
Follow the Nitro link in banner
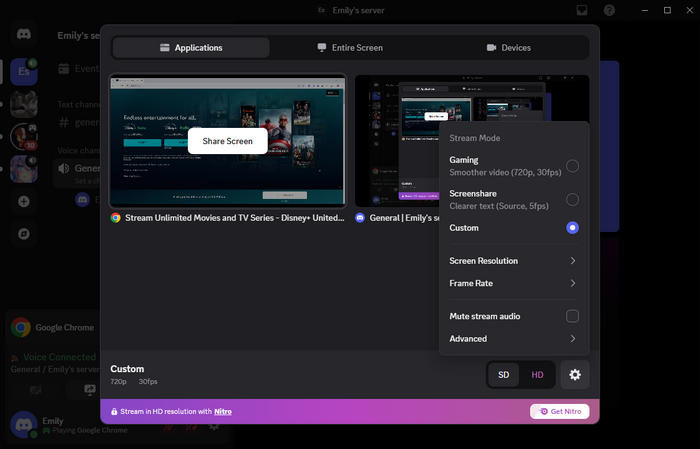[223, 412]
